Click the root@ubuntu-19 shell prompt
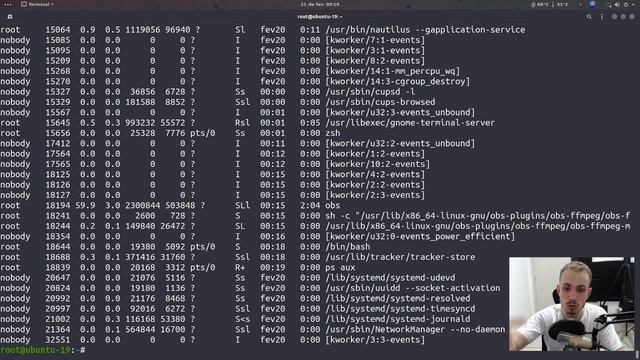The image size is (640, 360). tap(42, 350)
